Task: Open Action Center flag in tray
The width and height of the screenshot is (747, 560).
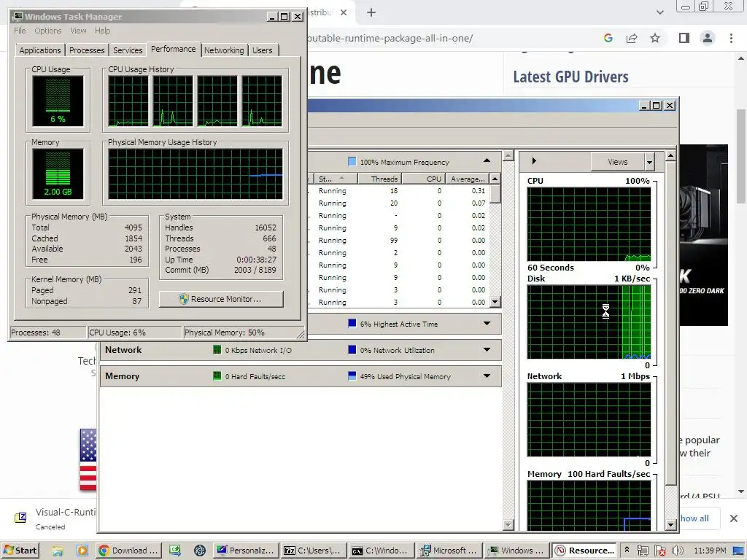Action: [659, 551]
